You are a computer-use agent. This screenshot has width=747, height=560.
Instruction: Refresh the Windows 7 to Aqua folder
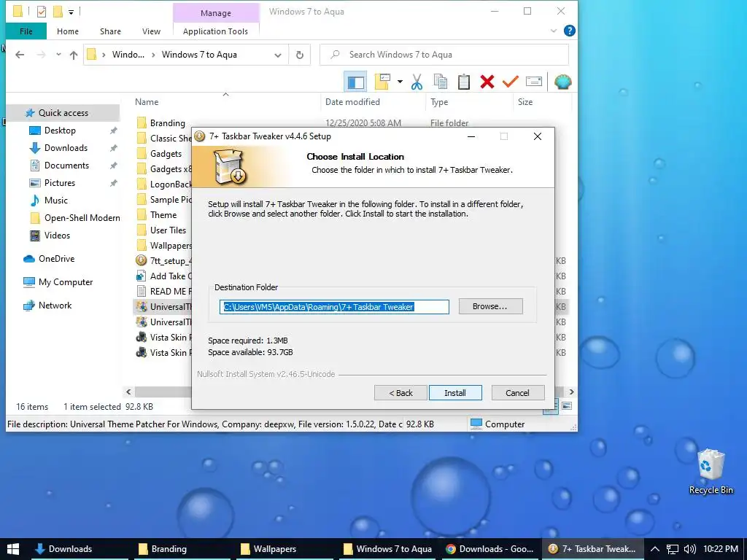coord(300,55)
